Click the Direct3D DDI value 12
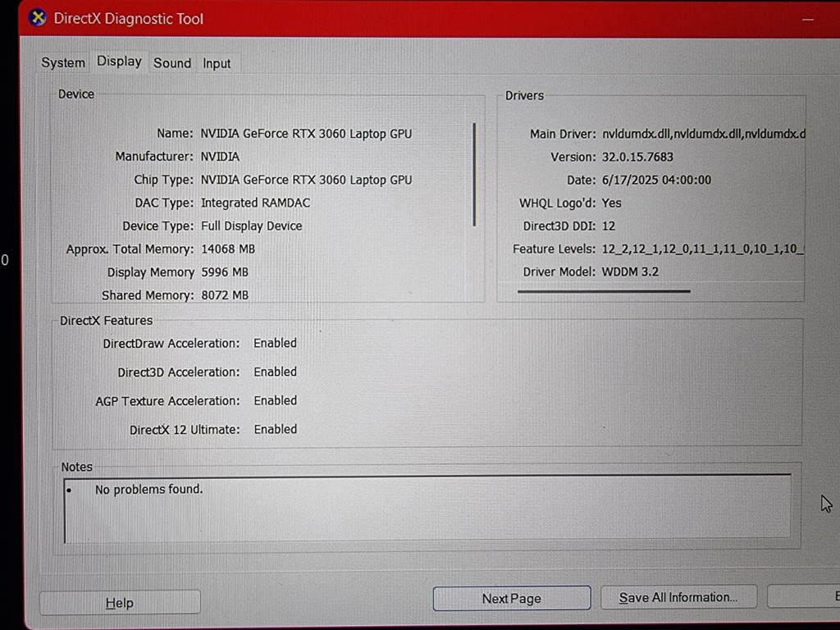Viewport: 840px width, 630px height. click(x=609, y=226)
